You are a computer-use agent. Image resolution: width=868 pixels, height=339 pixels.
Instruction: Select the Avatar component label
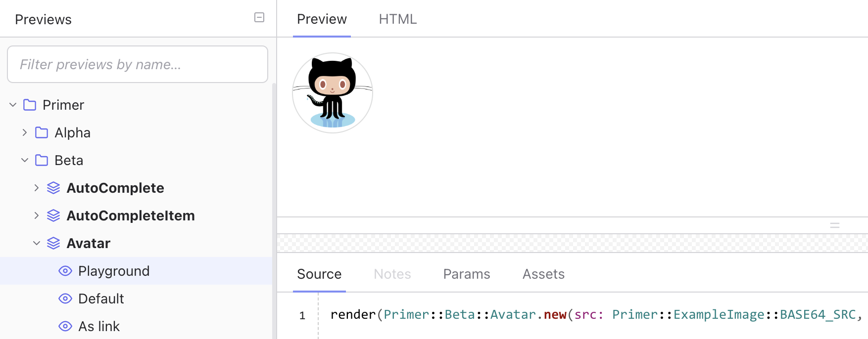point(89,243)
